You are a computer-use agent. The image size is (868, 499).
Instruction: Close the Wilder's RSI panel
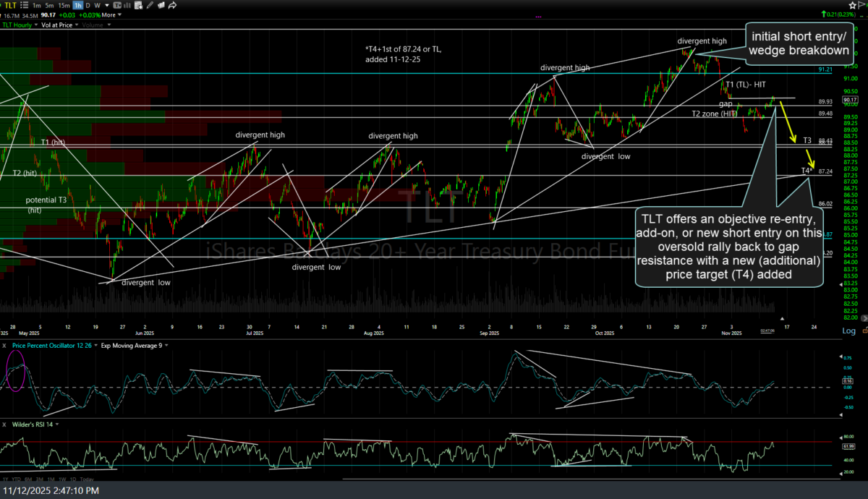click(x=5, y=424)
